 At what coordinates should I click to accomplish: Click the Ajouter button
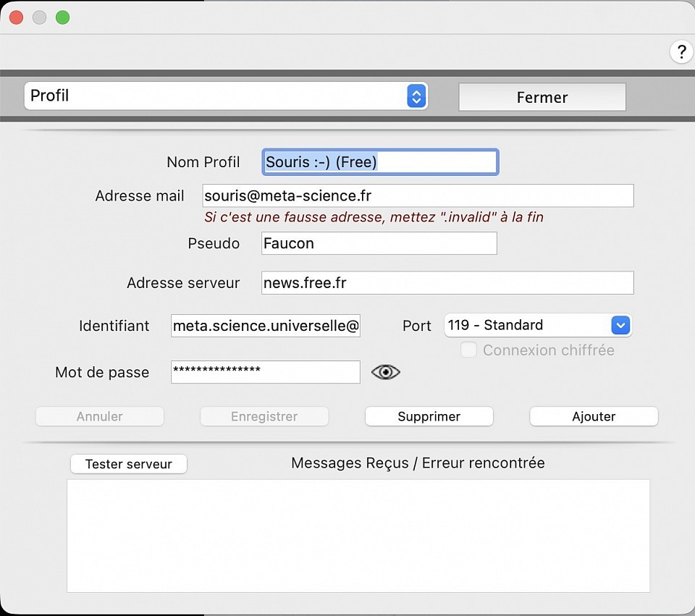coord(594,416)
